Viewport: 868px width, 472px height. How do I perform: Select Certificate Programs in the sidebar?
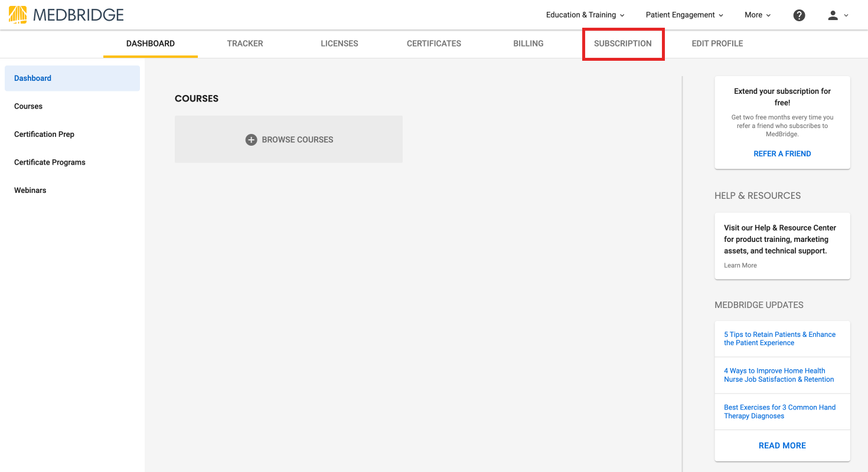point(72,162)
